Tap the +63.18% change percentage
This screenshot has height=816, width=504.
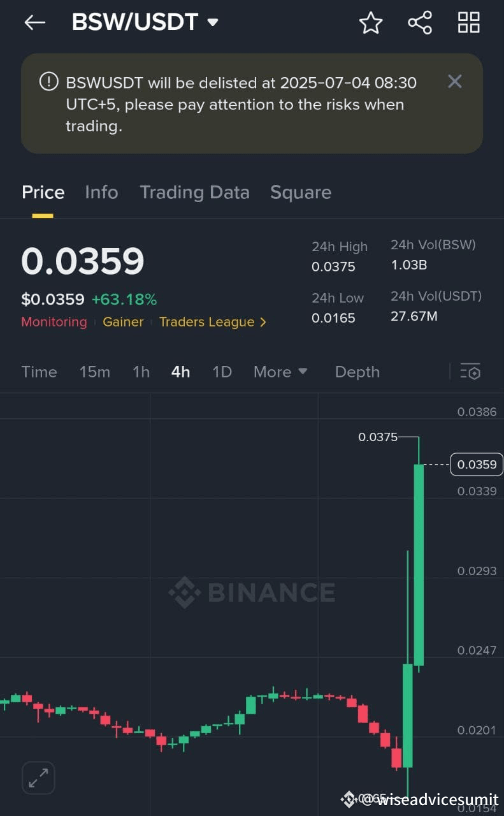pos(124,299)
